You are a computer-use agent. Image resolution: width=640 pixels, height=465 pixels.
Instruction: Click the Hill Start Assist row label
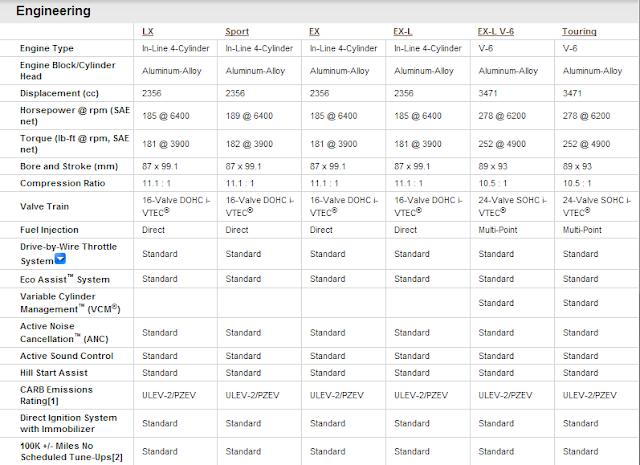pyautogui.click(x=54, y=372)
